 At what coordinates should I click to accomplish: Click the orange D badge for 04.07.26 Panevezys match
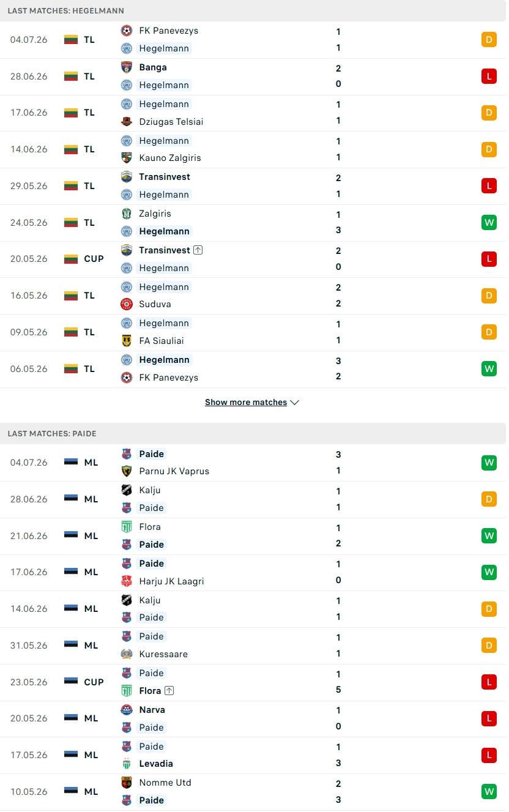pyautogui.click(x=489, y=40)
